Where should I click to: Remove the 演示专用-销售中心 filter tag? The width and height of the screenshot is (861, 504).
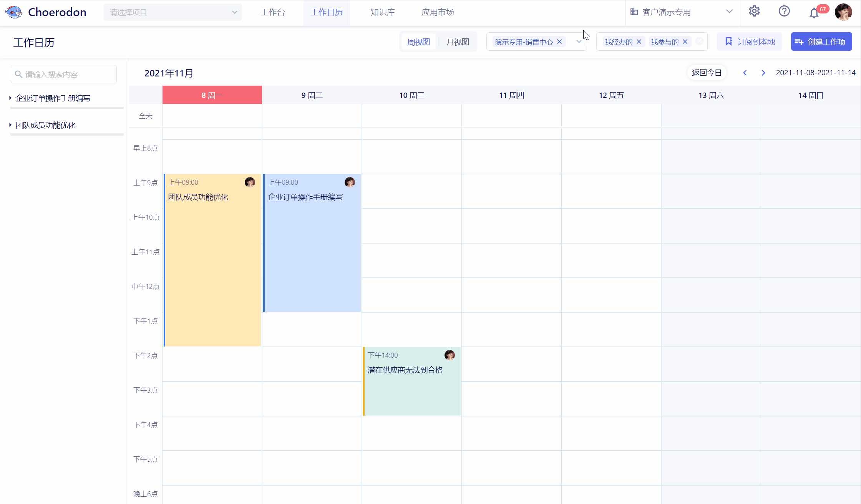pos(559,42)
